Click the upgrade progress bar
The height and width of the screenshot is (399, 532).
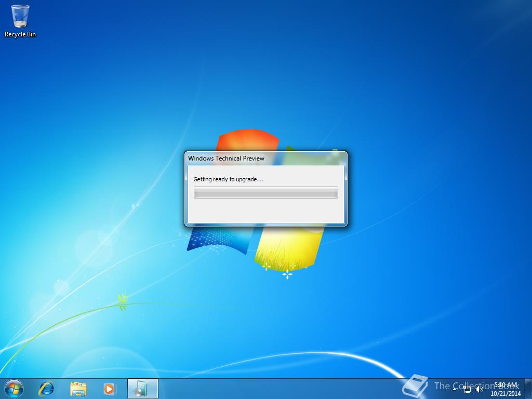pyautogui.click(x=265, y=192)
